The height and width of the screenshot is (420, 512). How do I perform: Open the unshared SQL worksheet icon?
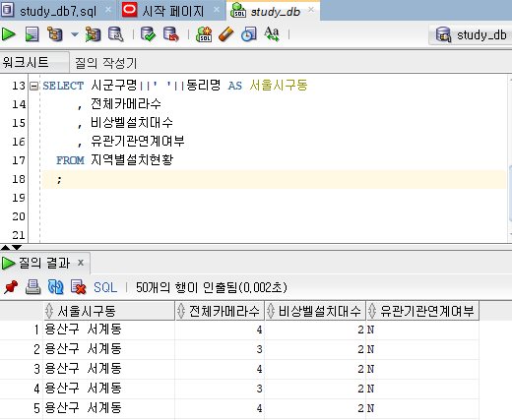[x=204, y=34]
